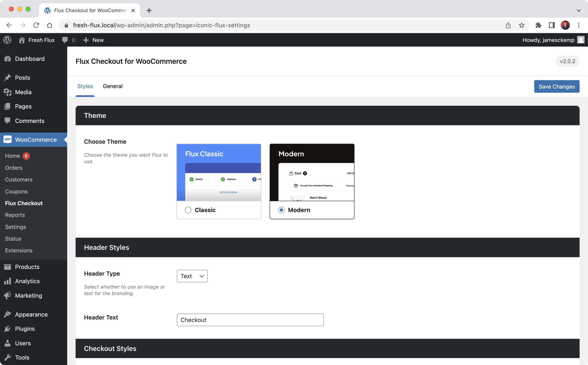Click the Appearance paintbrush icon
Viewport: 588px width, 365px height.
point(8,314)
